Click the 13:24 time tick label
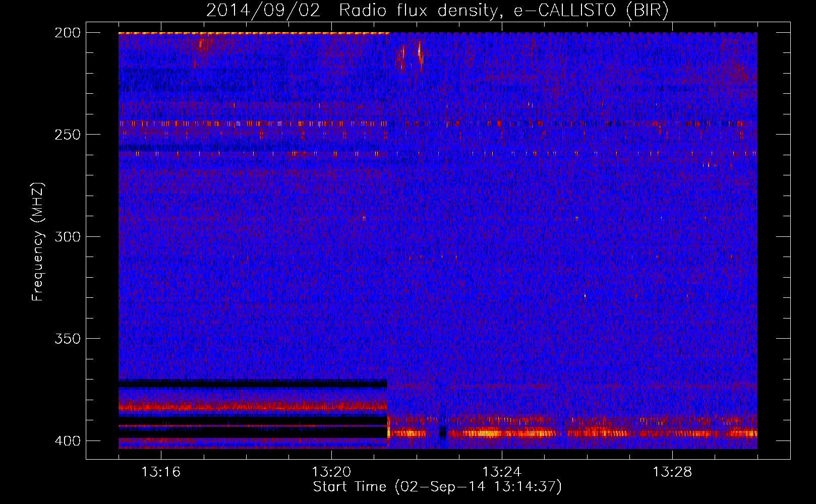Viewport: 816px width, 504px height. (502, 472)
